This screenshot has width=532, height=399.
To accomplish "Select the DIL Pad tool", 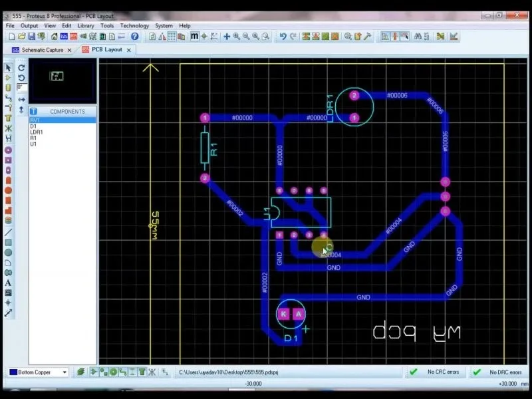I will [x=8, y=170].
